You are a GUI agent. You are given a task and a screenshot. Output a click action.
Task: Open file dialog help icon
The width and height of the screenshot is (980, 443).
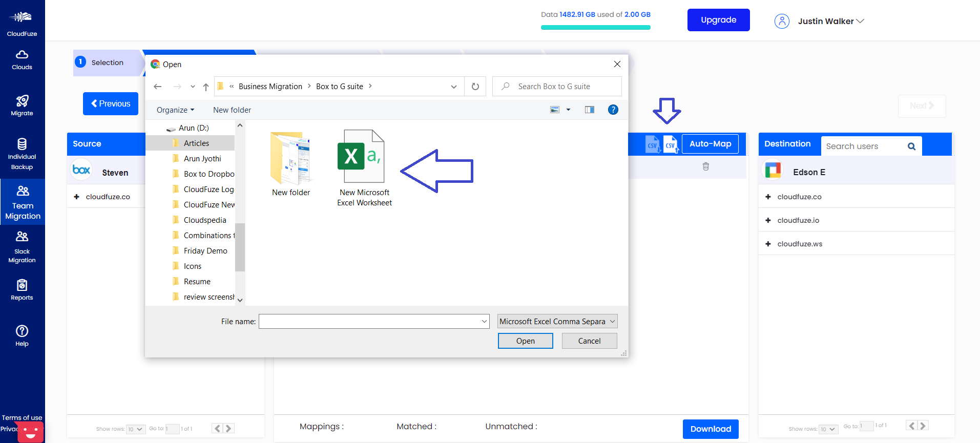point(613,110)
